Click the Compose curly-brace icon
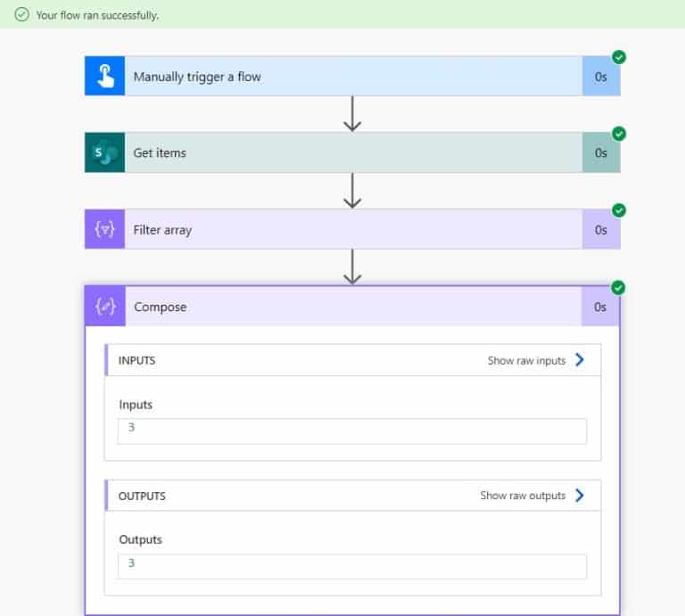The height and width of the screenshot is (616, 685). point(105,306)
